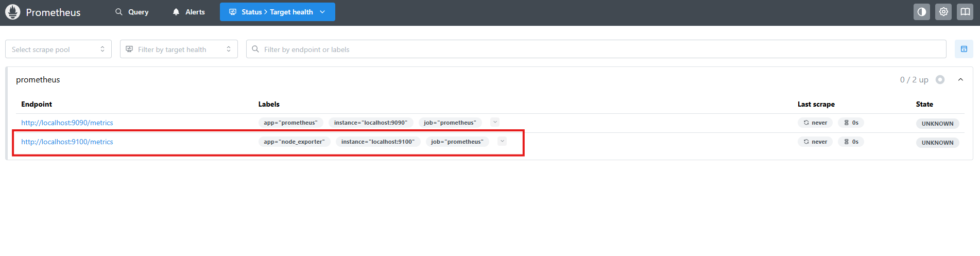
Task: Click the UNKNOWN state badge for localhost:9090
Action: (x=937, y=124)
